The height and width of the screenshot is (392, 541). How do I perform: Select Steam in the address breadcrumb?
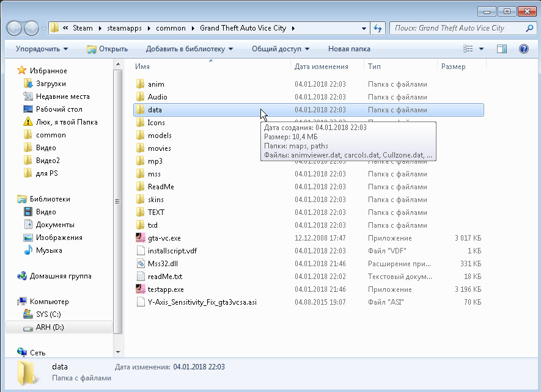coord(83,28)
